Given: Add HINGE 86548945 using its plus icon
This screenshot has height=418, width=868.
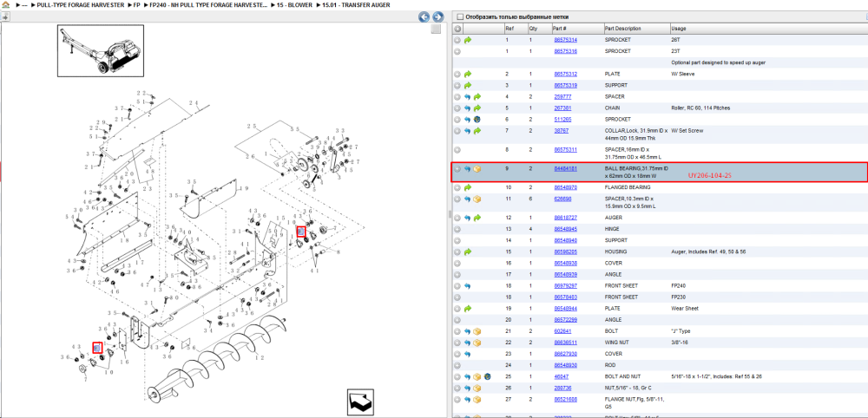Looking at the screenshot, I should (x=457, y=229).
